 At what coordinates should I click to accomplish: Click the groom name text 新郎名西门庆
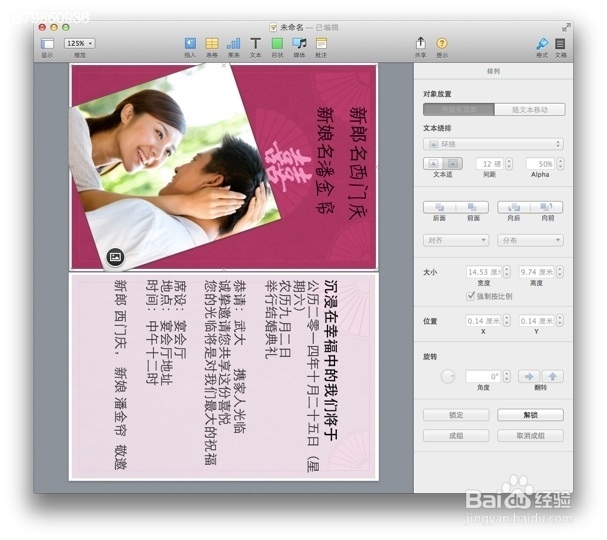pyautogui.click(x=358, y=163)
